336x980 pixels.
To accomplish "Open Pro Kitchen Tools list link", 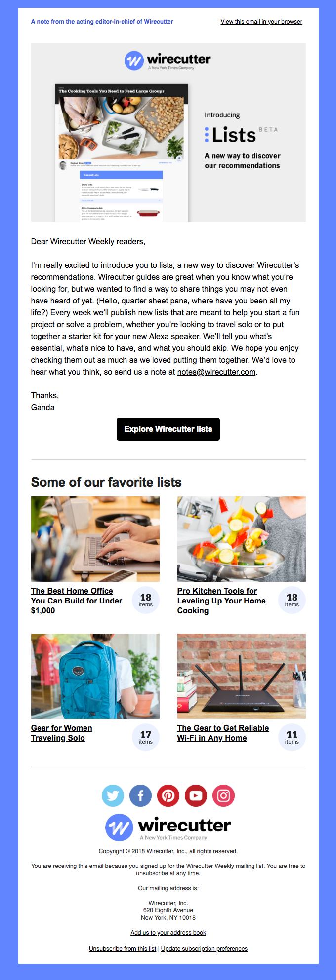I will coord(221,601).
